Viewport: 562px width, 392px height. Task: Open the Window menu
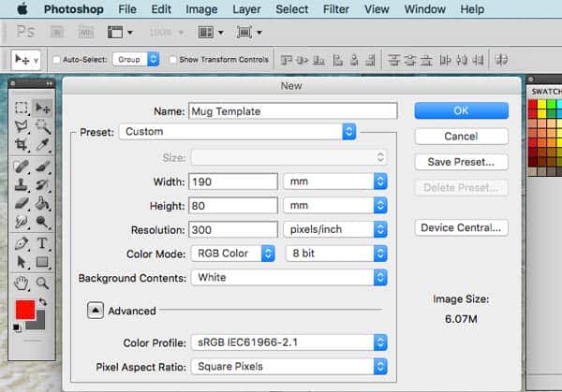point(424,9)
